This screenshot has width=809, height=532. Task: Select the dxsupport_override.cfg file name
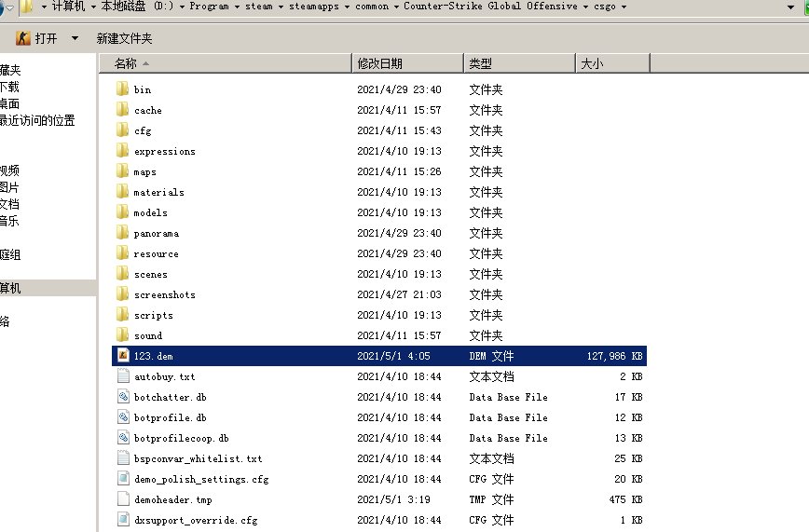point(196,520)
